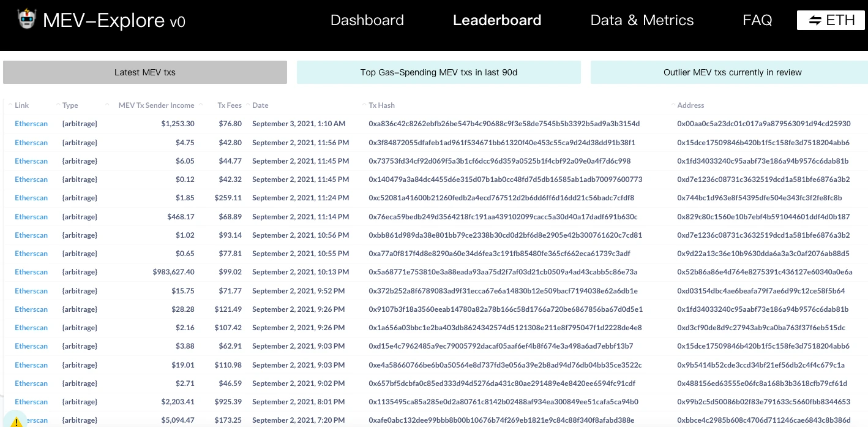868x427 pixels.
Task: Click address starting 0xd03154dbc4ae
Action: [x=761, y=291]
